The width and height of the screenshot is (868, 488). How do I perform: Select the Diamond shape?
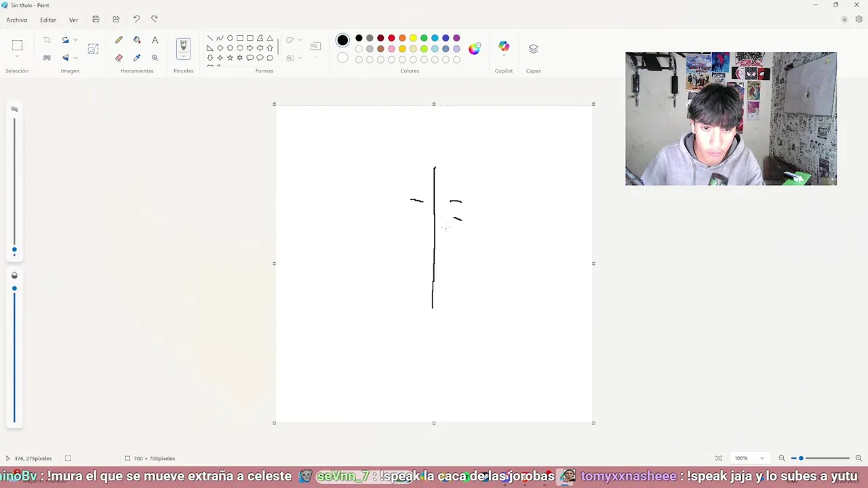220,48
